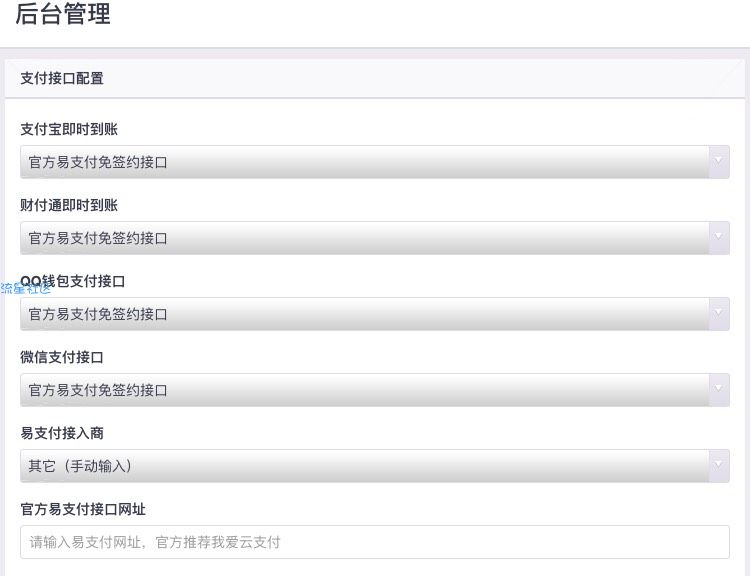This screenshot has height=576, width=750.
Task: Select the 支付接口配置 panel header
Action: point(62,78)
